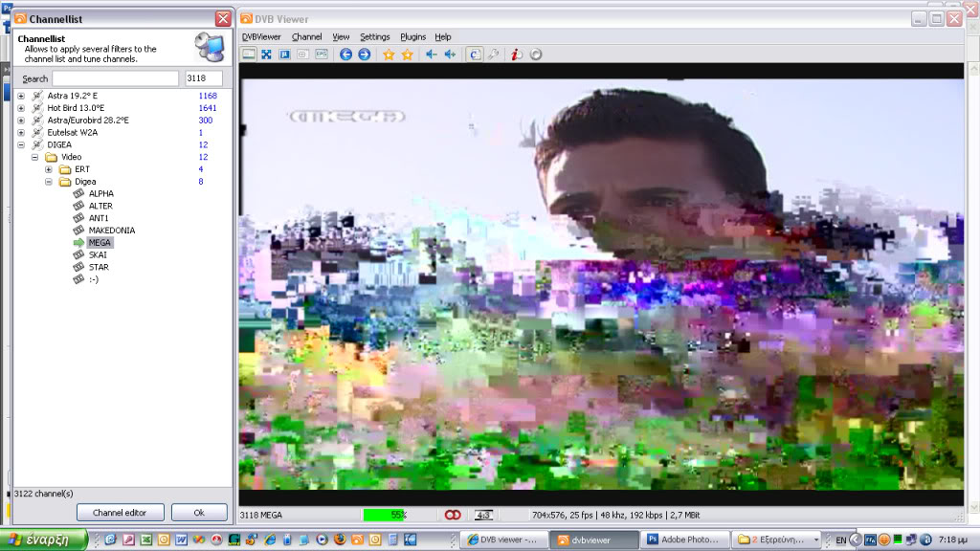
Task: Expand the ERT folder
Action: [x=48, y=169]
